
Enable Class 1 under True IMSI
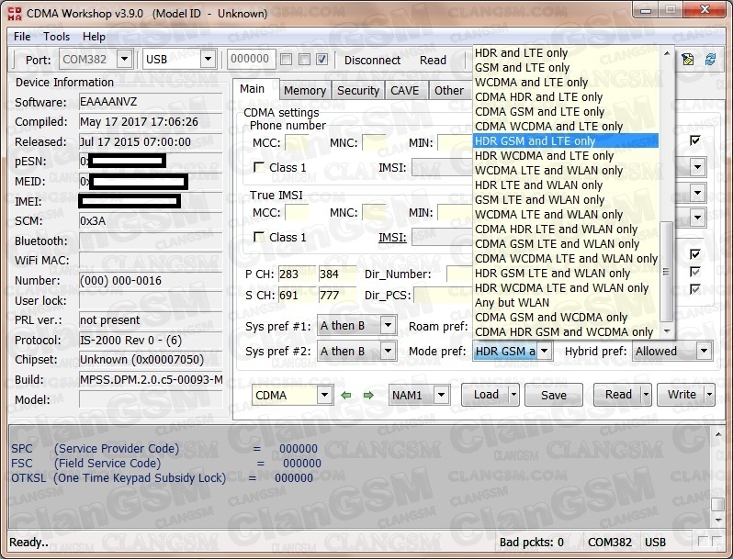(x=258, y=237)
